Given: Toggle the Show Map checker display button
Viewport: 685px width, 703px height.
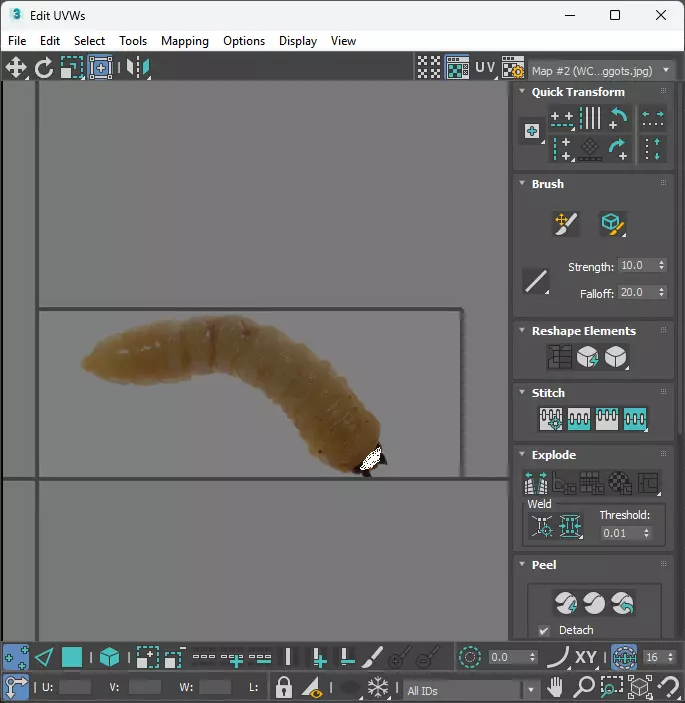Looking at the screenshot, I should 457,68.
